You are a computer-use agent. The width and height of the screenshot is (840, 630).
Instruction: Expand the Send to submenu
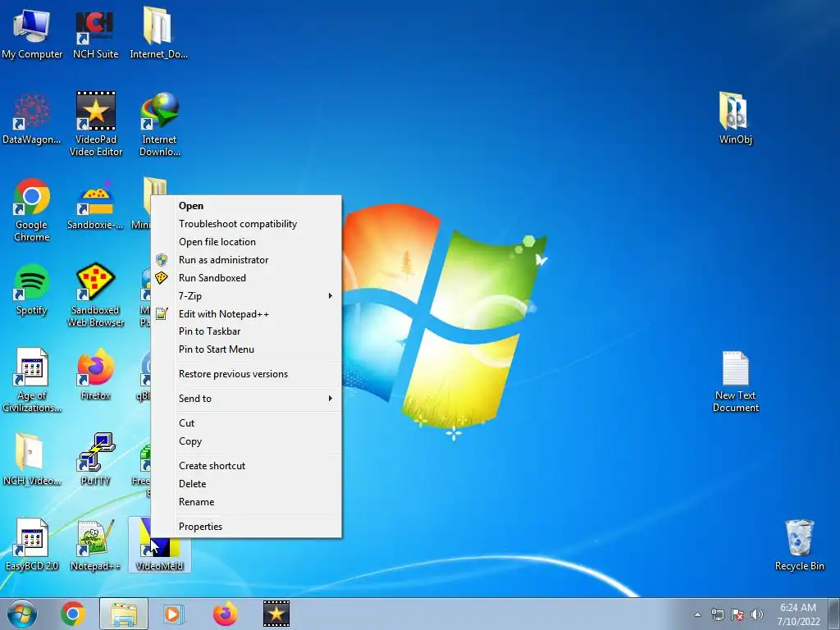[247, 399]
